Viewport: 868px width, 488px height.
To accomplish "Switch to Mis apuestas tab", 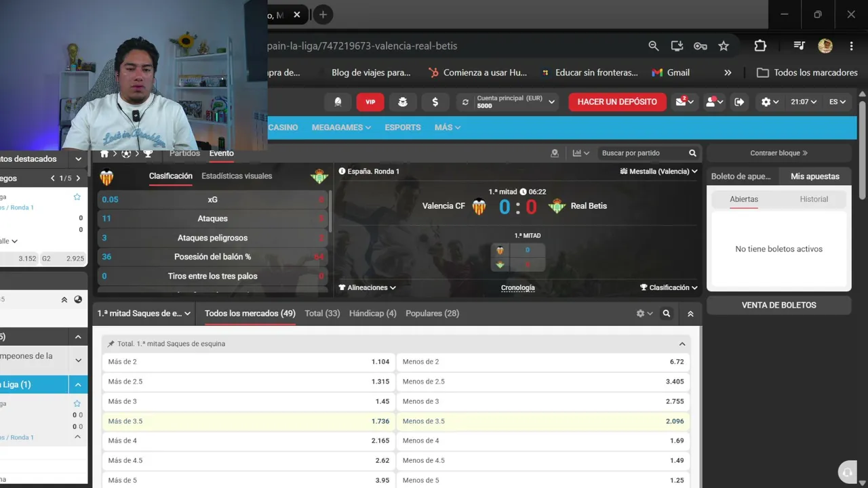I will (x=815, y=176).
